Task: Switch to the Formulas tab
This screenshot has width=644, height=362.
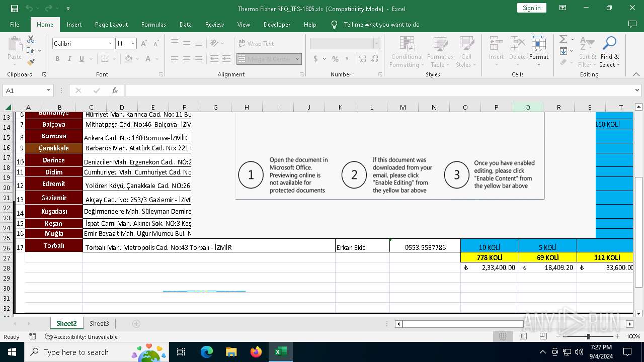Action: click(153, 25)
